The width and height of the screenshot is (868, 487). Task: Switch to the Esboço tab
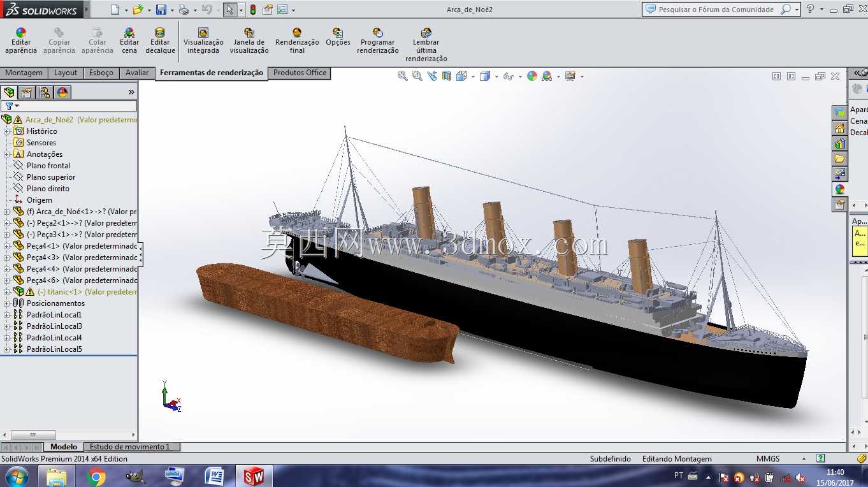point(101,73)
